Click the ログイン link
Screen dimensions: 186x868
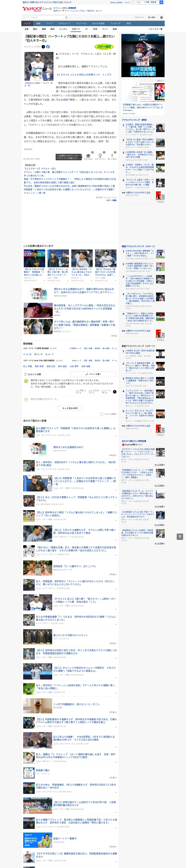pos(57,11)
